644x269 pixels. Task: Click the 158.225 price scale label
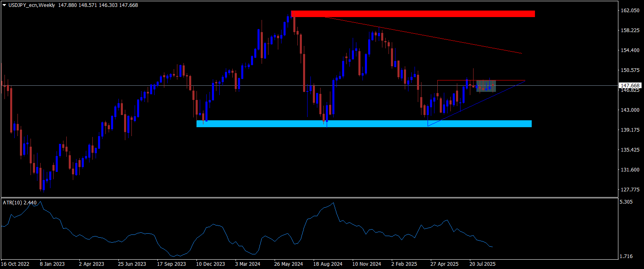(x=630, y=30)
